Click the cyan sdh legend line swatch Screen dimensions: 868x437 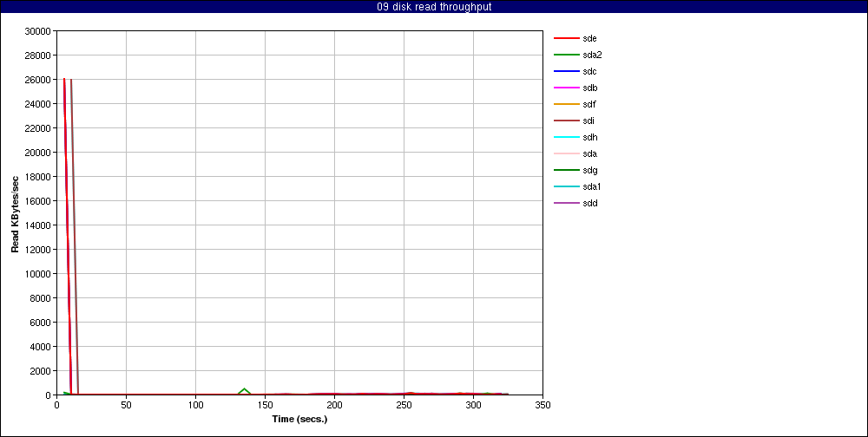(x=566, y=137)
